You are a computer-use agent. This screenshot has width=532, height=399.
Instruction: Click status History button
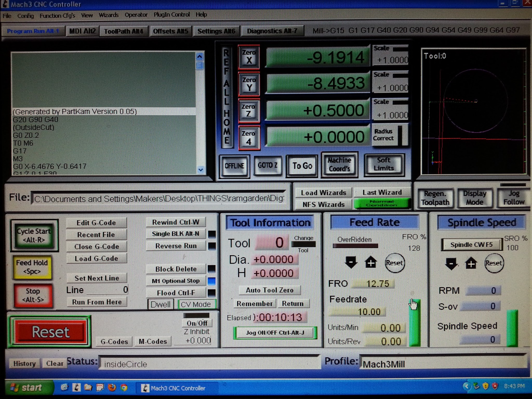24,363
